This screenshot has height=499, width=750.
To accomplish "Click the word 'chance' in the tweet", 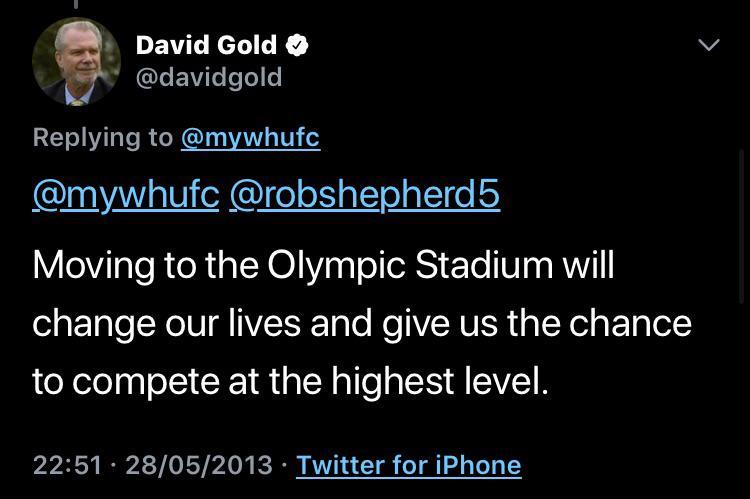I will pos(630,323).
